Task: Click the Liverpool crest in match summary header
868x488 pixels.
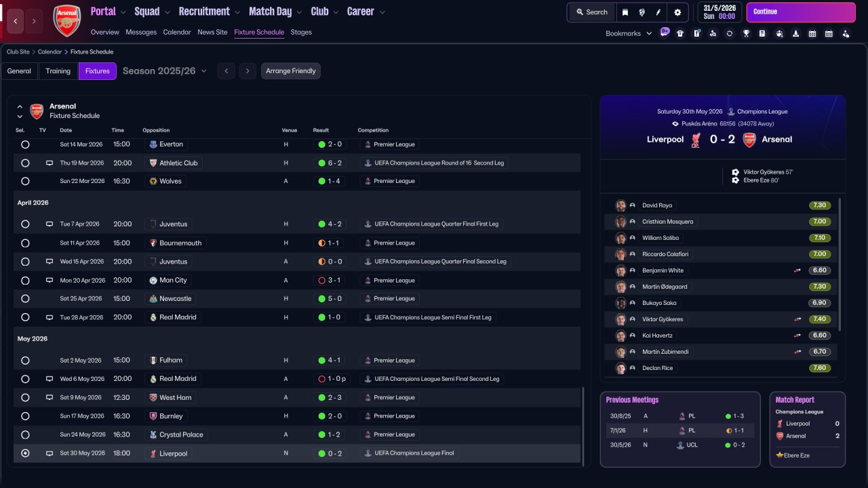Action: pos(695,140)
